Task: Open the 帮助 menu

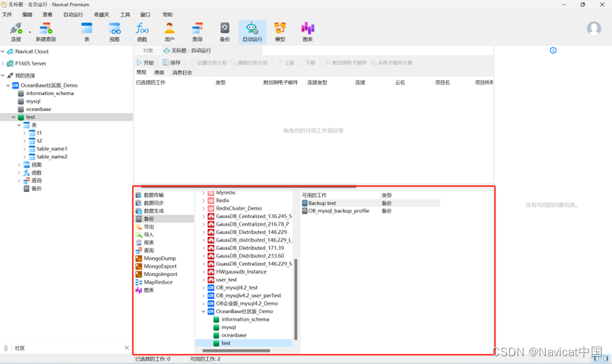Action: click(167, 14)
